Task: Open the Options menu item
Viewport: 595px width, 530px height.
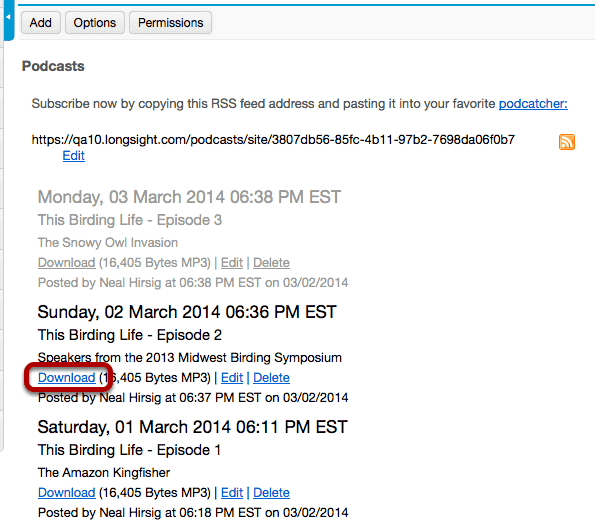Action: pyautogui.click(x=94, y=23)
